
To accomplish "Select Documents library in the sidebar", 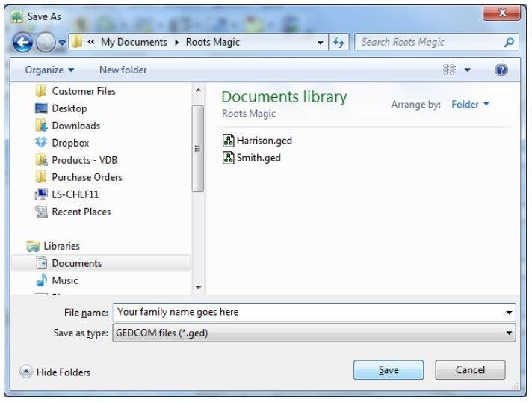I will pos(77,263).
